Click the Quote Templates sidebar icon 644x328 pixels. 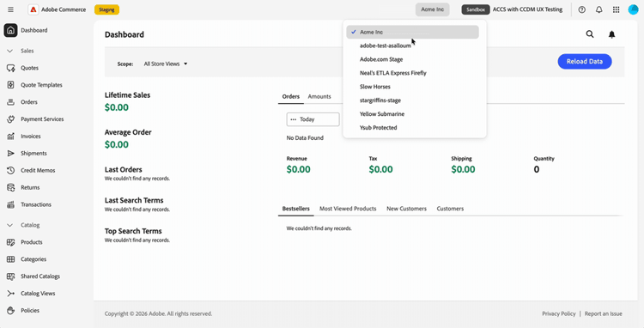[10, 85]
